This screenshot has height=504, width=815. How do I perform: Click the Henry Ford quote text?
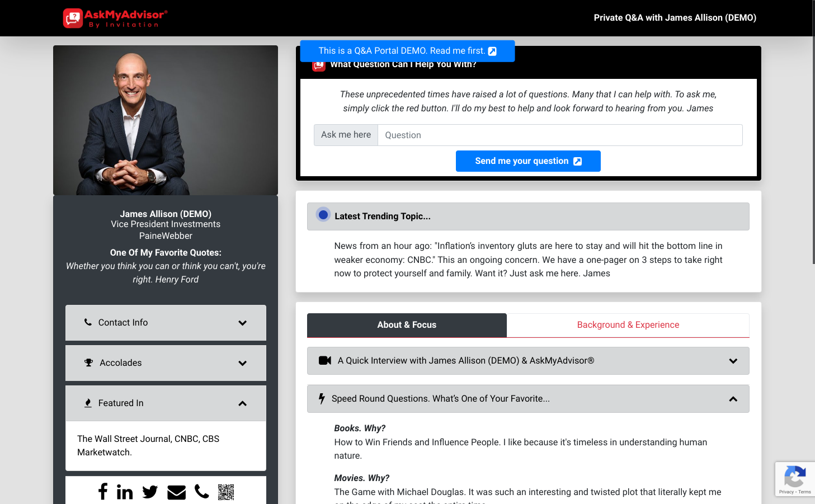(x=166, y=273)
